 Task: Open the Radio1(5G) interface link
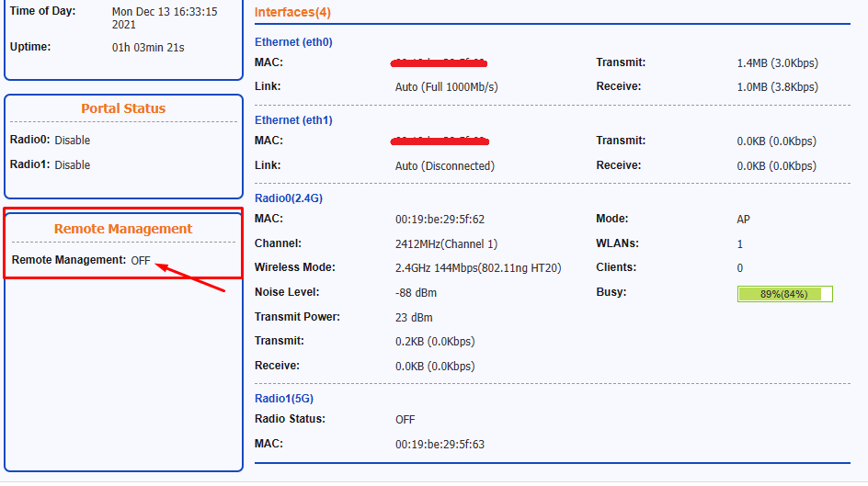point(284,398)
